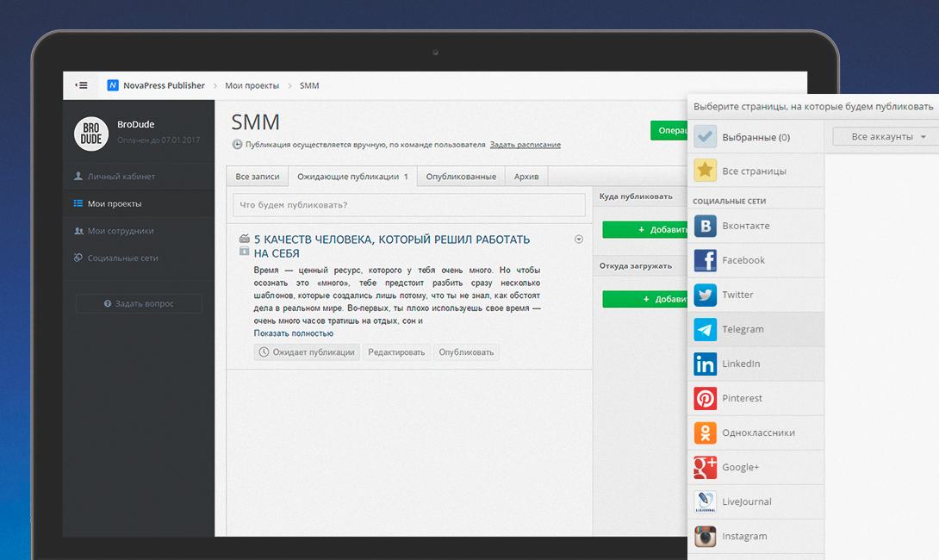
Task: Choose LinkedIn network icon
Action: (705, 364)
